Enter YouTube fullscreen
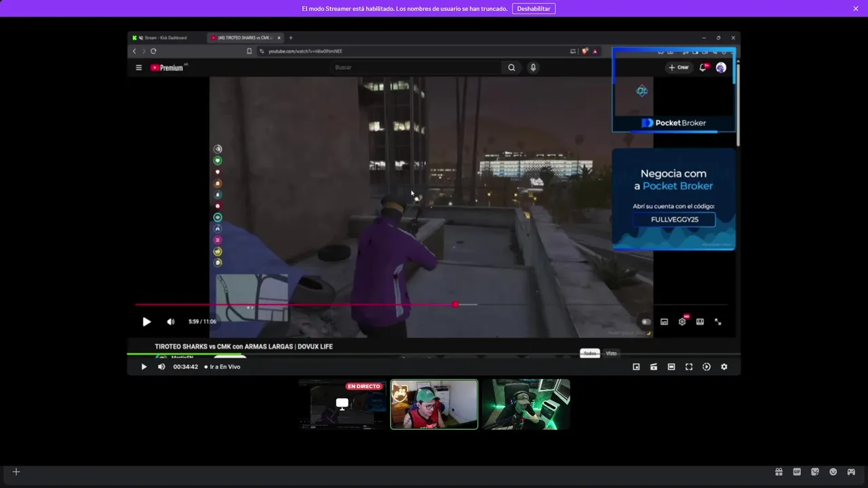The height and width of the screenshot is (488, 868). tap(717, 322)
